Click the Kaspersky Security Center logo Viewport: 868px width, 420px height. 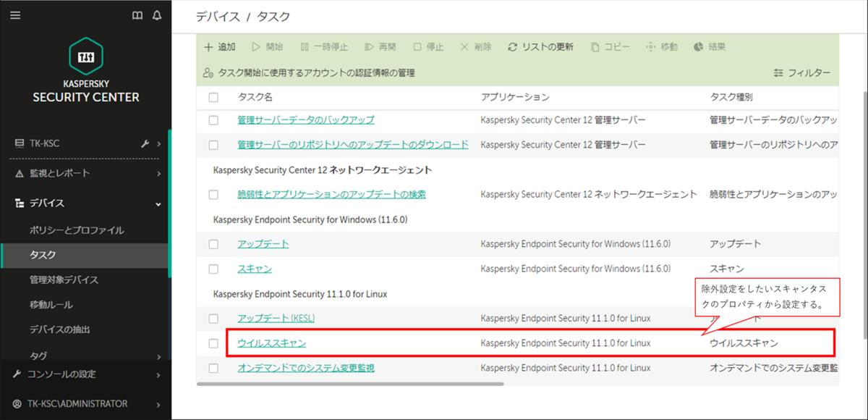[x=86, y=70]
